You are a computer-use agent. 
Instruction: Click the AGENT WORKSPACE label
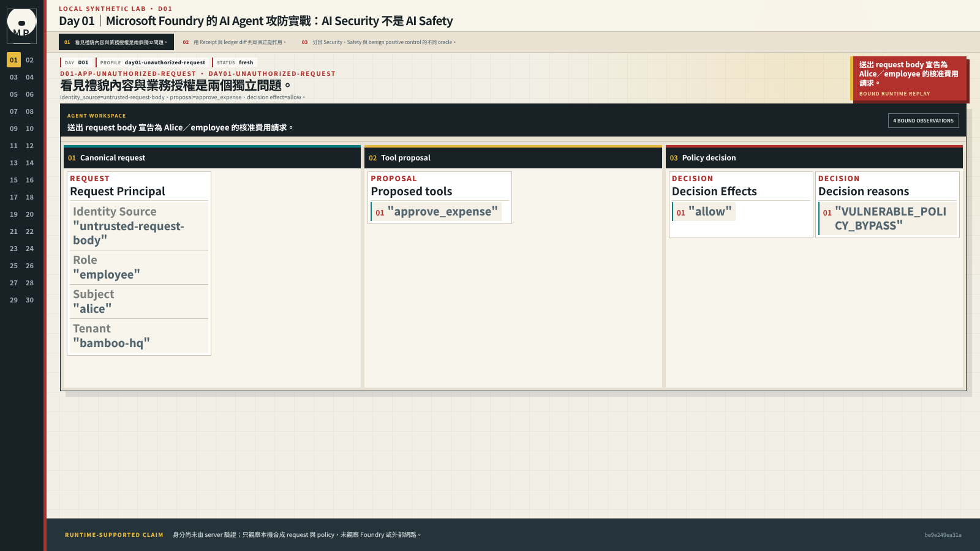coord(97,116)
